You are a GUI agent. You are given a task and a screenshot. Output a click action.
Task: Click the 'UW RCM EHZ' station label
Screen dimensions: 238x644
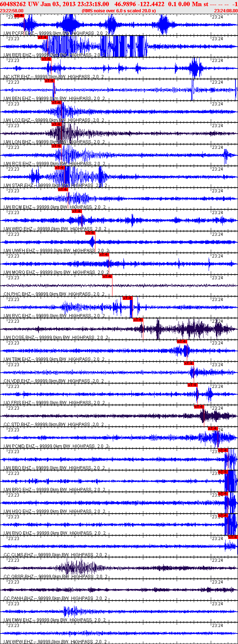18,207
